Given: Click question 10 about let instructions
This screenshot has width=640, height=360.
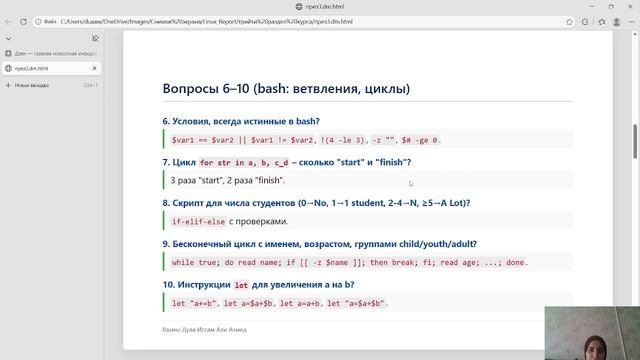Looking at the screenshot, I should tap(258, 284).
